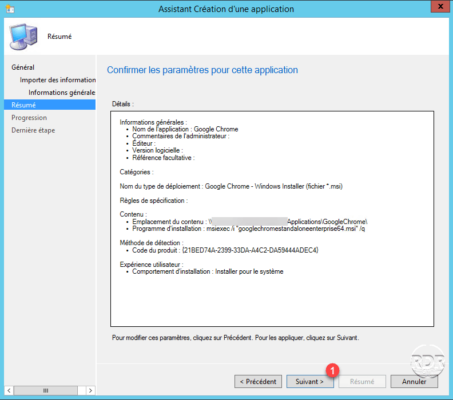Click the 'Règles de spécification :' line
Screen dimensions: 453x400
click(154, 200)
